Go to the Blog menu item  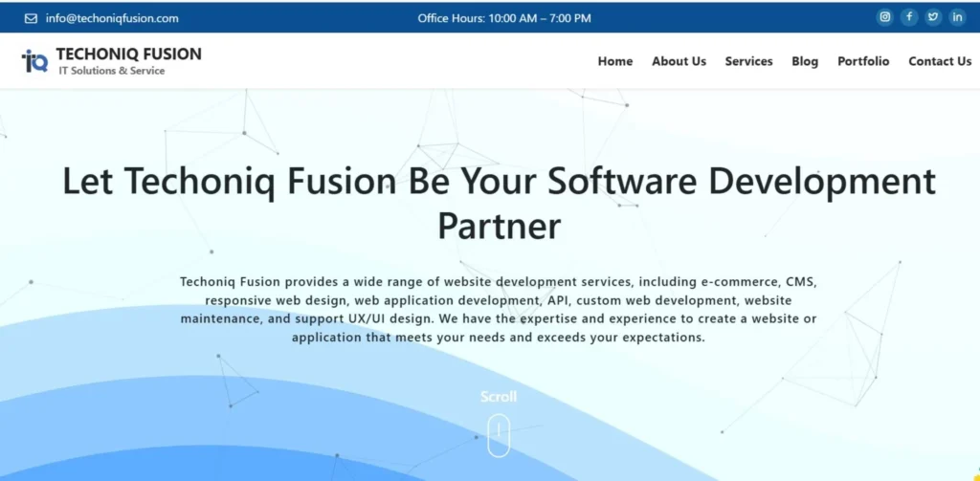(805, 61)
